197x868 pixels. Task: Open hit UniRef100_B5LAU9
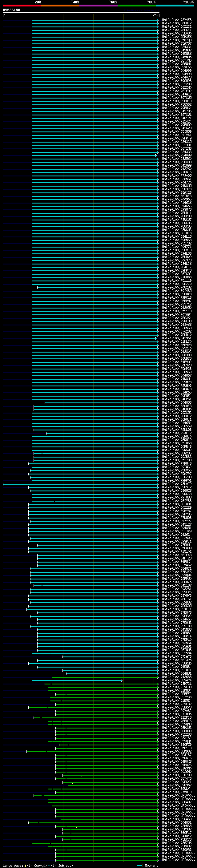[x=177, y=548]
